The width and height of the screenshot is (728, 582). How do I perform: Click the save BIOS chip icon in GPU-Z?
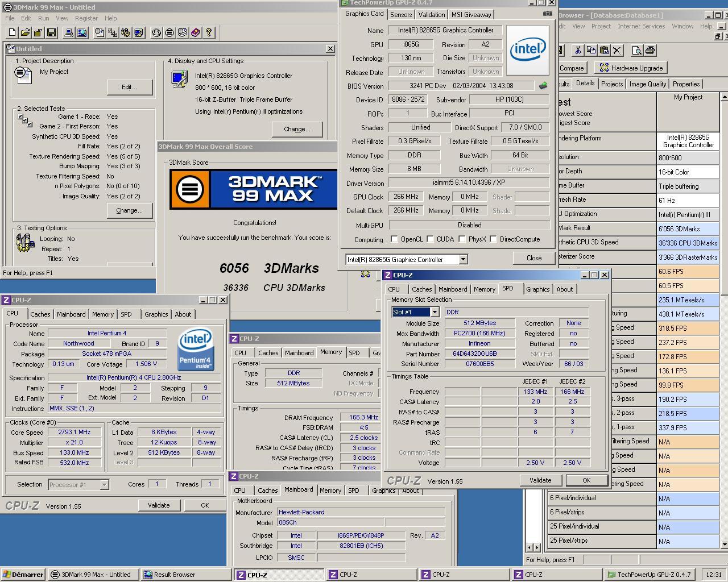pos(543,86)
